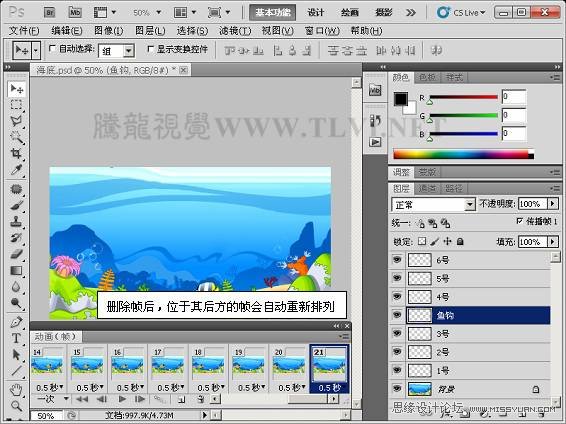Enable Show Transform Controls checkbox

pos(150,48)
